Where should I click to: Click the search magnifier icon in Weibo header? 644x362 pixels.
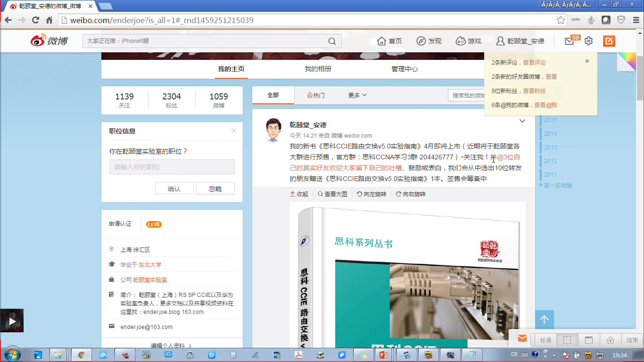(x=332, y=41)
